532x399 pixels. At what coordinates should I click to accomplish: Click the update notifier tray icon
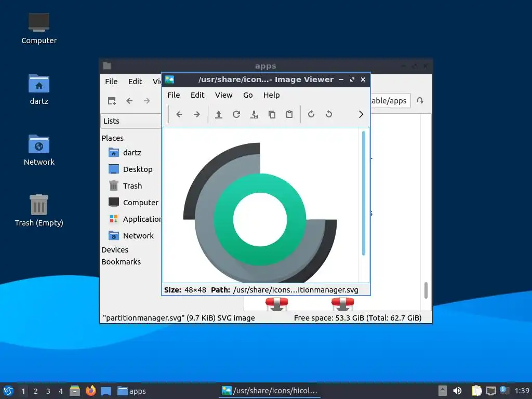point(504,390)
